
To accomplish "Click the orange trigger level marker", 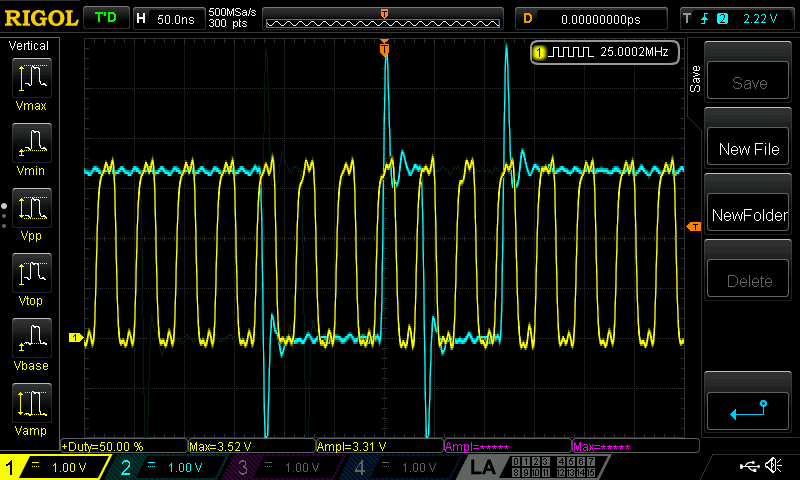I will [693, 228].
